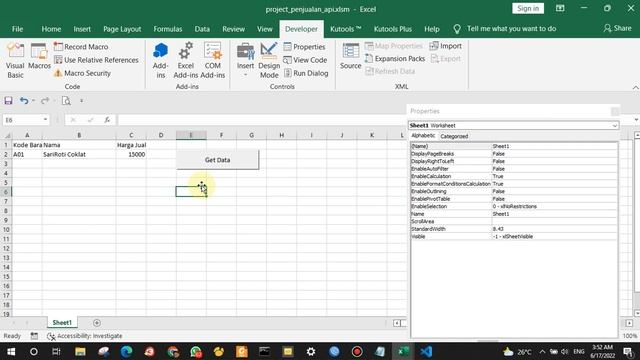Add a new sheet with plus button
This screenshot has width=640, height=360.
click(97, 323)
